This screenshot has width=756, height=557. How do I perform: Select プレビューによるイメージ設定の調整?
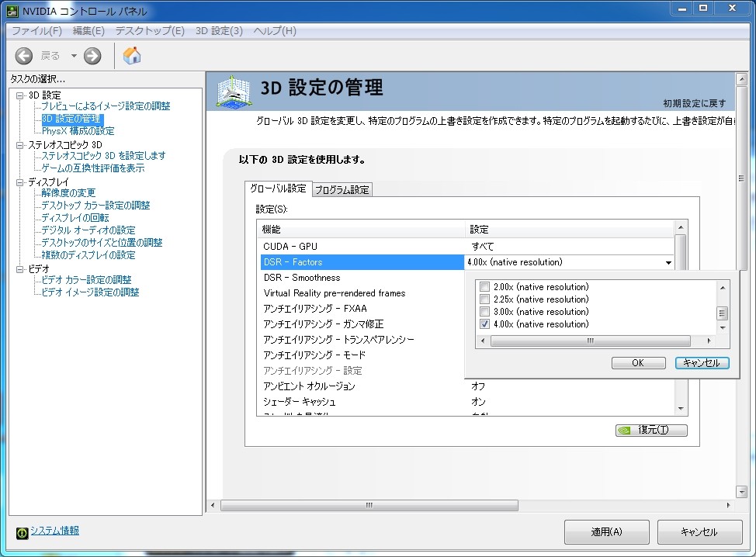pos(106,106)
